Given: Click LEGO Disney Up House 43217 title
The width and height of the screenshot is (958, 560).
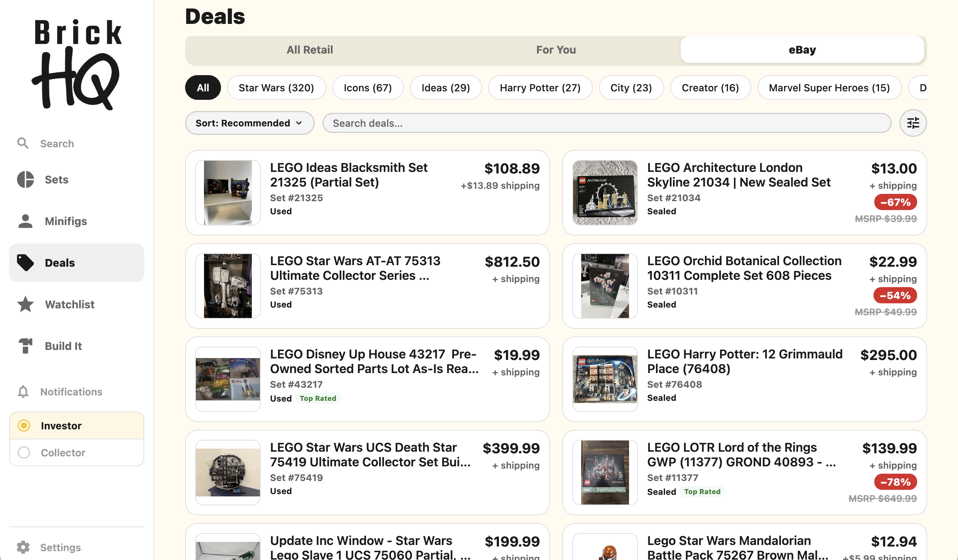Looking at the screenshot, I should point(374,362).
